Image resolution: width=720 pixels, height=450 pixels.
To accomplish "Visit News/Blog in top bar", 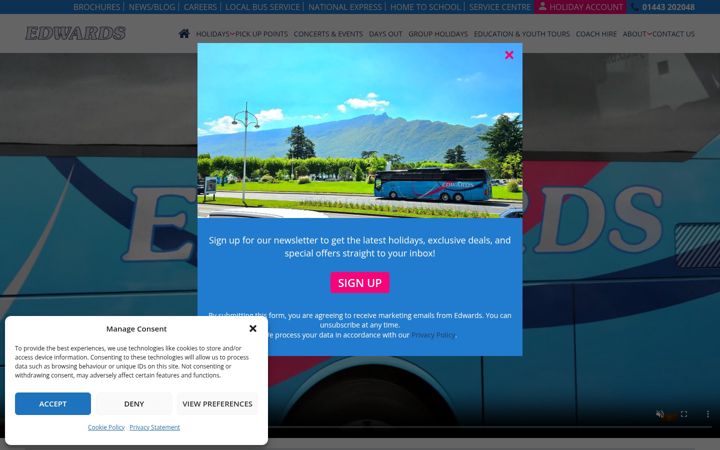I will pyautogui.click(x=152, y=7).
